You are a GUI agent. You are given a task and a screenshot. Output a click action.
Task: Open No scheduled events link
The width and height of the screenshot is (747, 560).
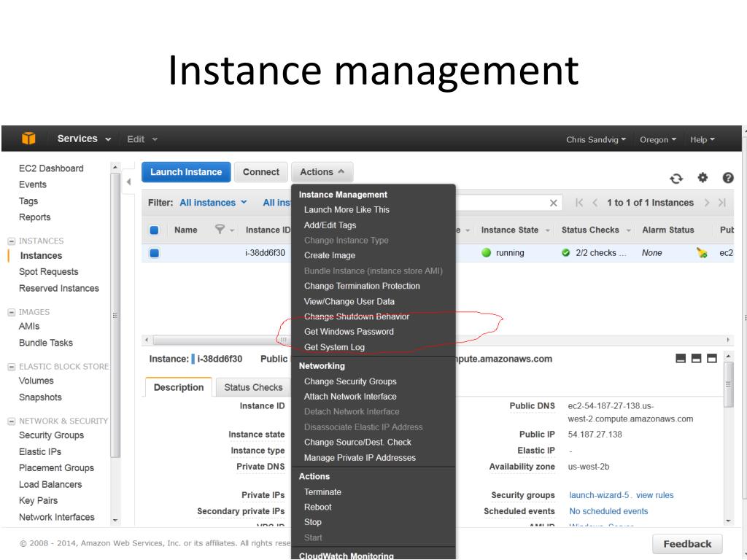[x=608, y=511]
